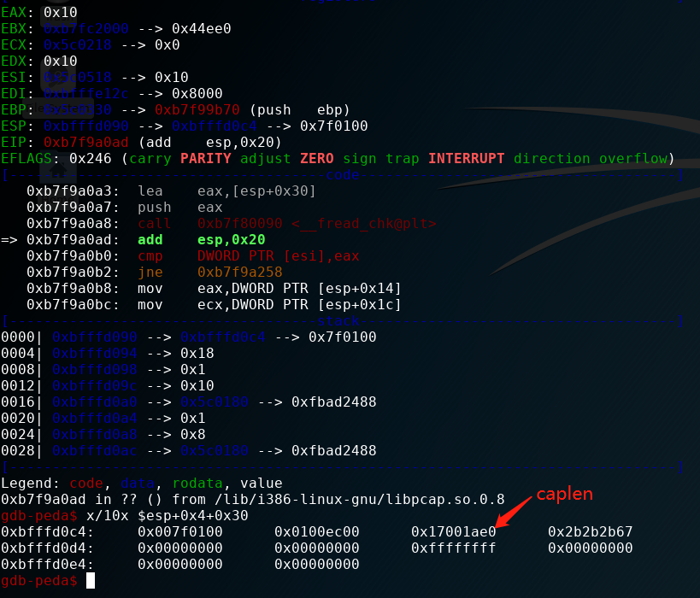Image resolution: width=700 pixels, height=598 pixels.
Task: Click the EFLAGS value 0x246
Action: (x=91, y=158)
